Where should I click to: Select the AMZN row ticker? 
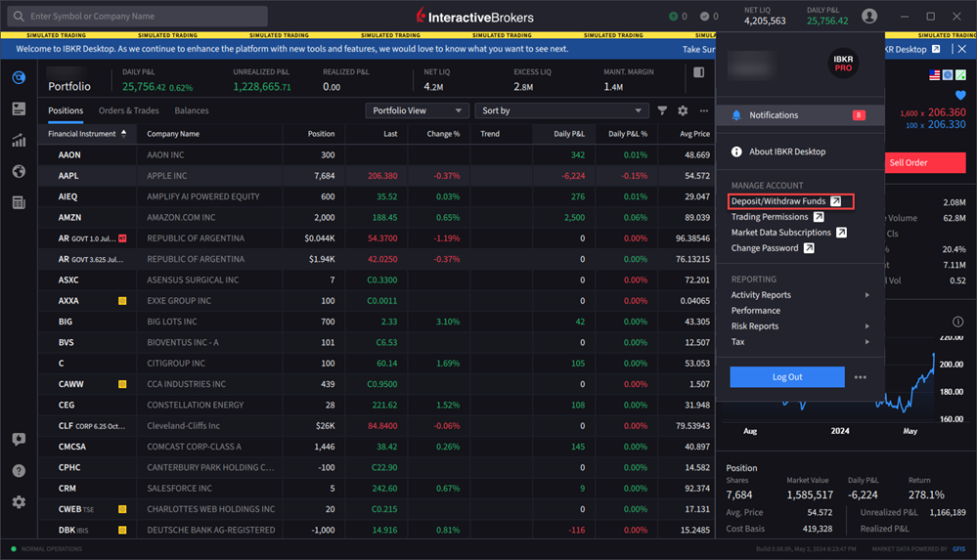pos(69,217)
